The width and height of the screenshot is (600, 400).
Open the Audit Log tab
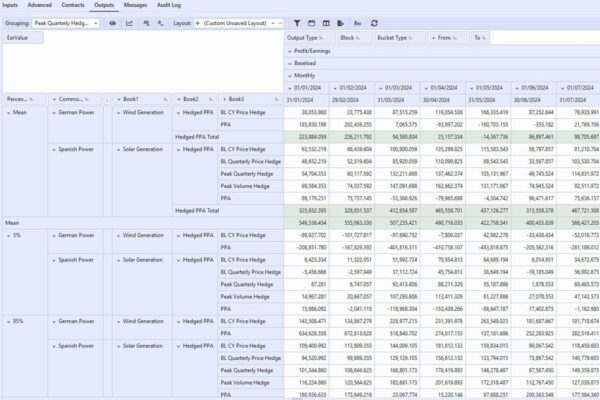click(169, 5)
